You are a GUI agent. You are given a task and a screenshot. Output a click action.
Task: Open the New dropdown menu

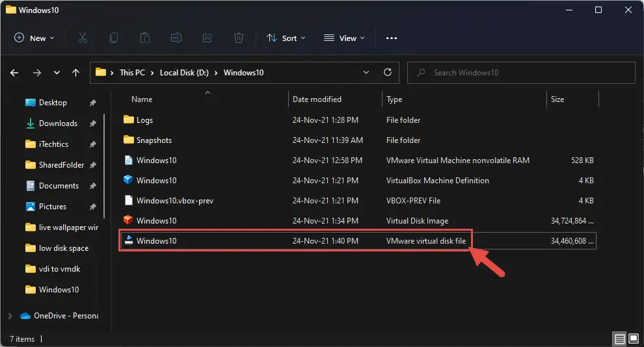click(x=34, y=38)
